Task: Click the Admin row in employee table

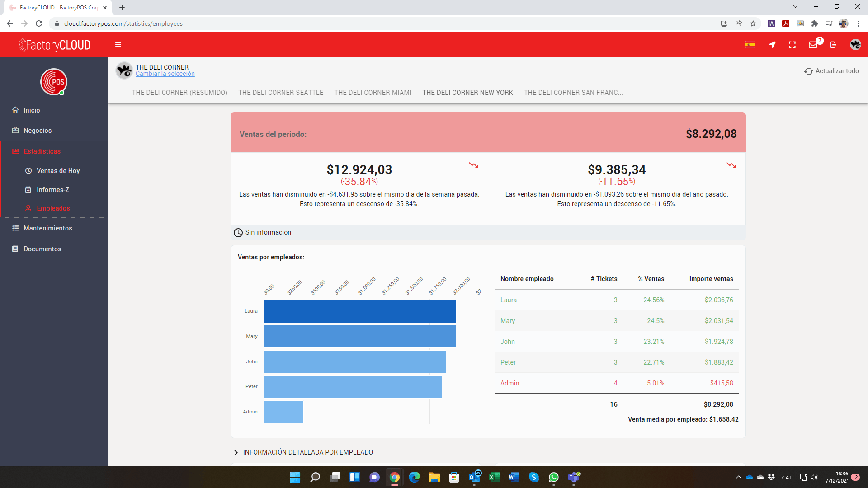Action: (617, 383)
